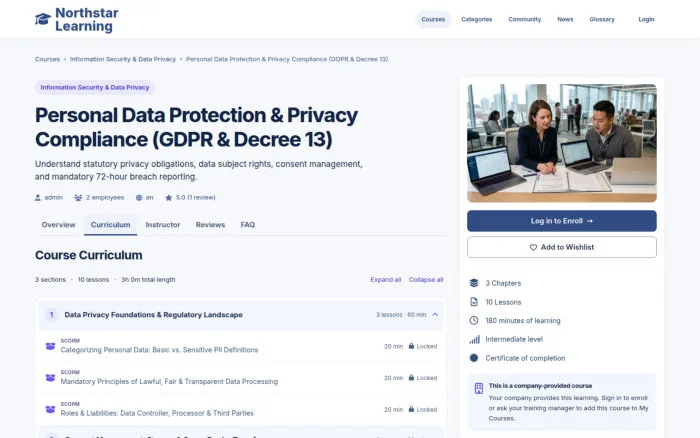Click the Personal Data Protection breadcrumb current page
The width and height of the screenshot is (700, 438).
pyautogui.click(x=287, y=59)
